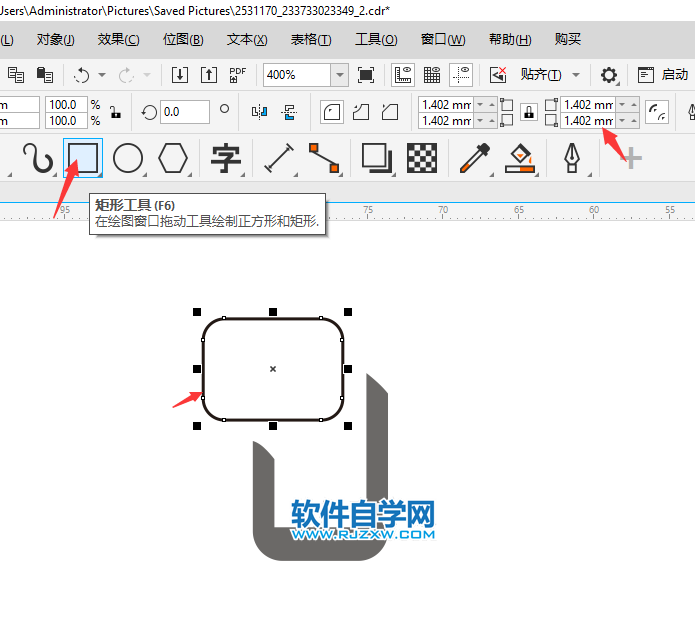Click the top-middle selection handle of the rectangle
695x644 pixels.
[x=273, y=312]
